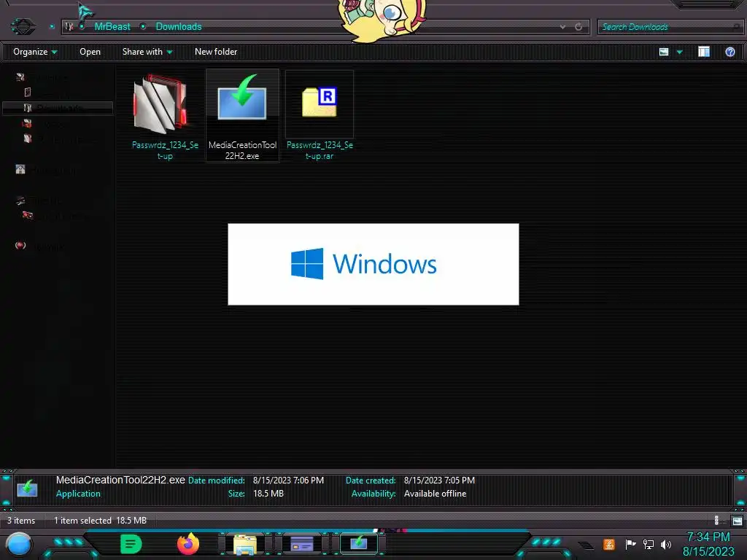Click the orange Java tray icon
The image size is (747, 560).
tap(609, 544)
